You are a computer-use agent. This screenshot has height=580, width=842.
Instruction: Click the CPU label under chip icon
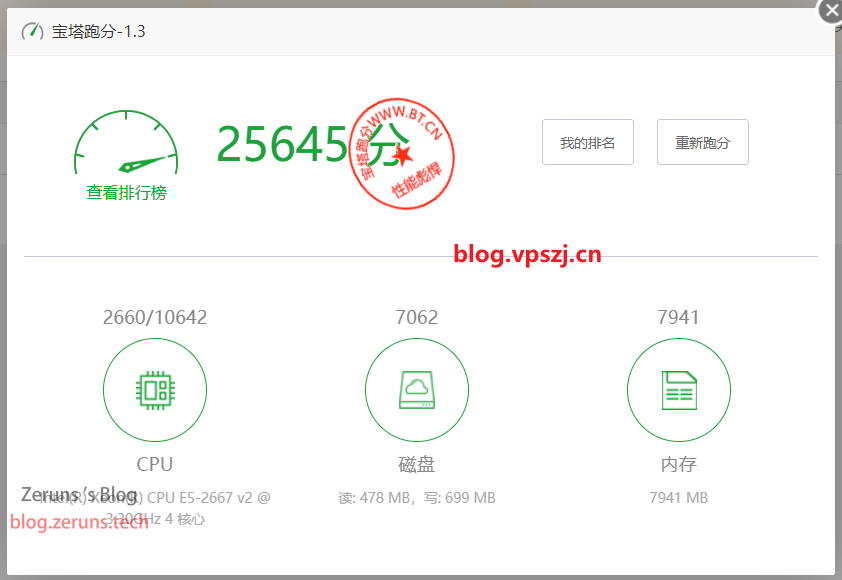[x=155, y=464]
